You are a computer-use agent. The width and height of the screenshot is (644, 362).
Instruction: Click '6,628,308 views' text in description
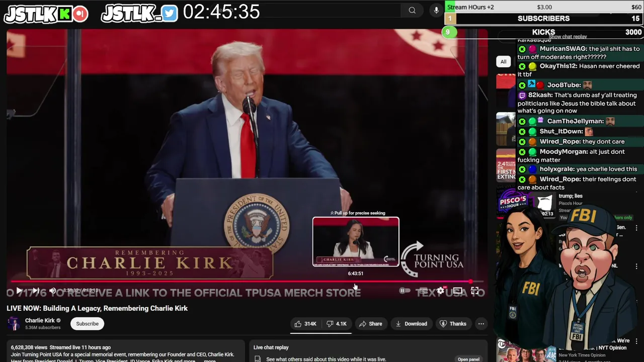point(29,347)
